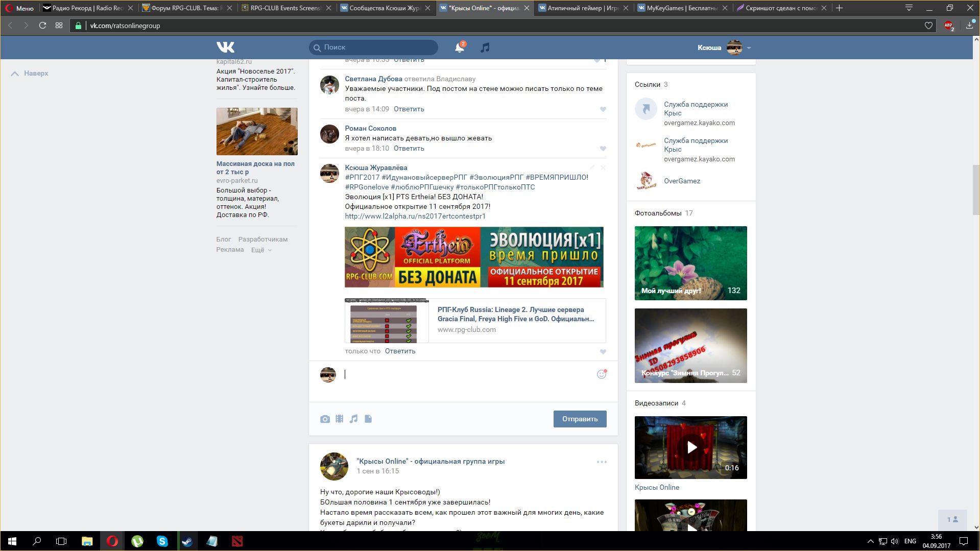Image resolution: width=980 pixels, height=551 pixels.
Task: Open post options three-dots menu
Action: (602, 462)
